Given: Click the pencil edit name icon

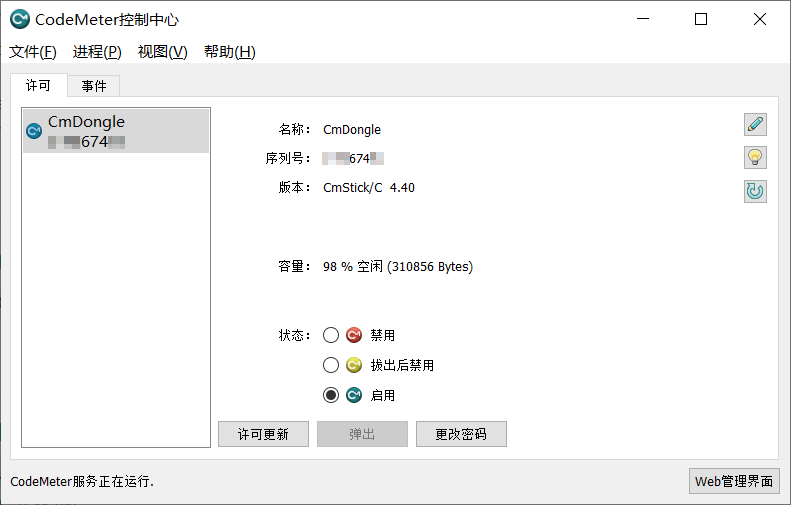Looking at the screenshot, I should [755, 125].
